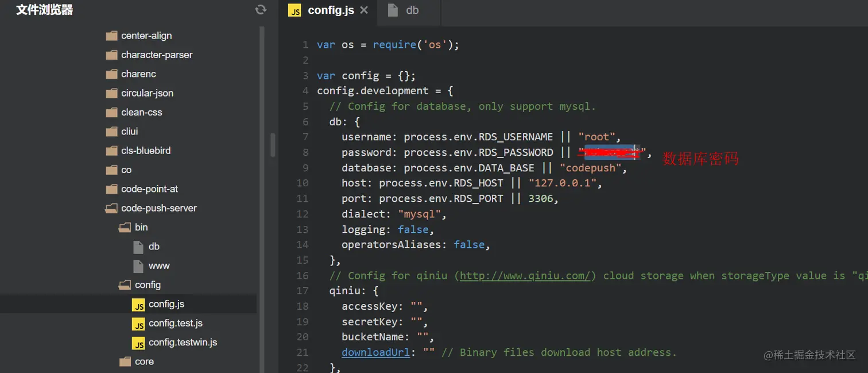Click the code-point-at folder icon
Image resolution: width=868 pixels, height=373 pixels.
(x=112, y=189)
